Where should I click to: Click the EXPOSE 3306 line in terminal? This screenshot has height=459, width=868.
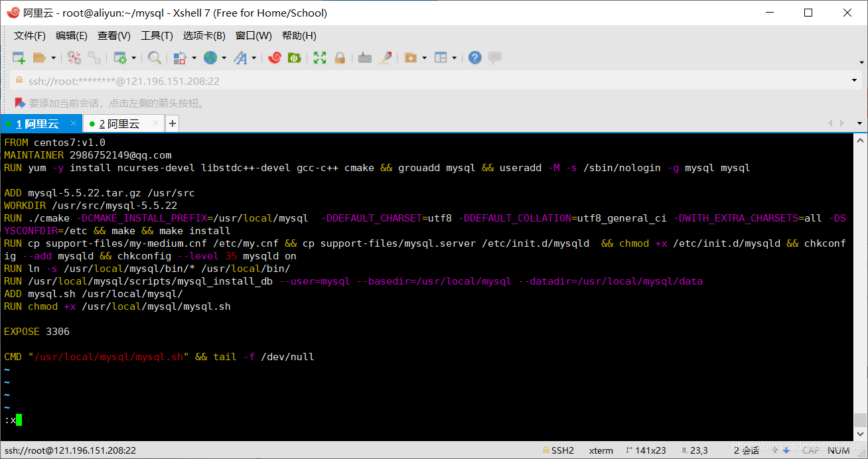[36, 332]
